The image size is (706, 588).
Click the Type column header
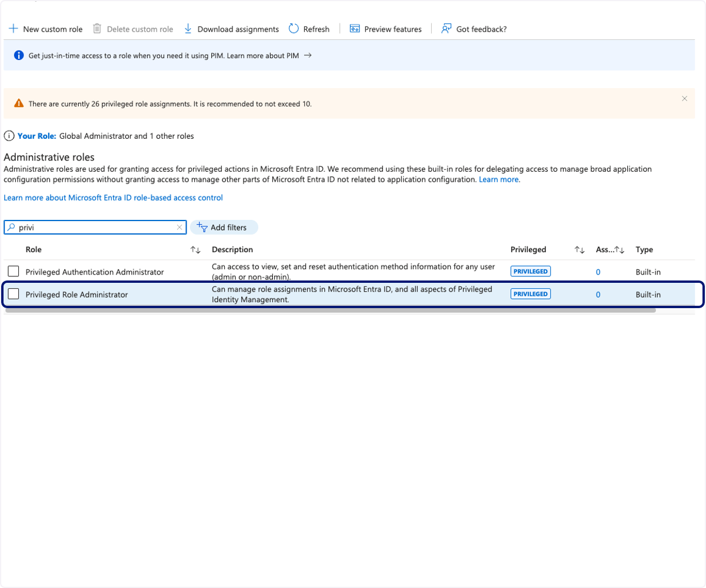(644, 249)
